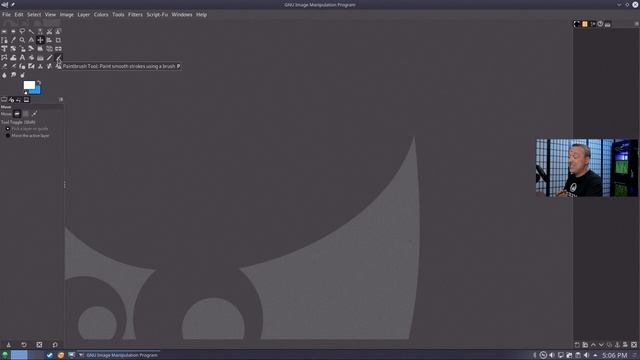Switch to the Patterns tab in right dock

click(x=585, y=24)
